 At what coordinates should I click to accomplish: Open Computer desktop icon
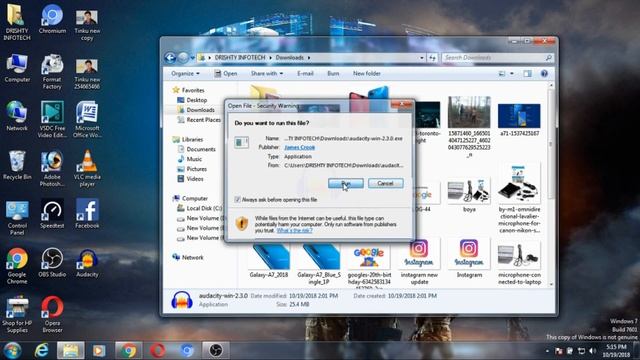[x=17, y=68]
